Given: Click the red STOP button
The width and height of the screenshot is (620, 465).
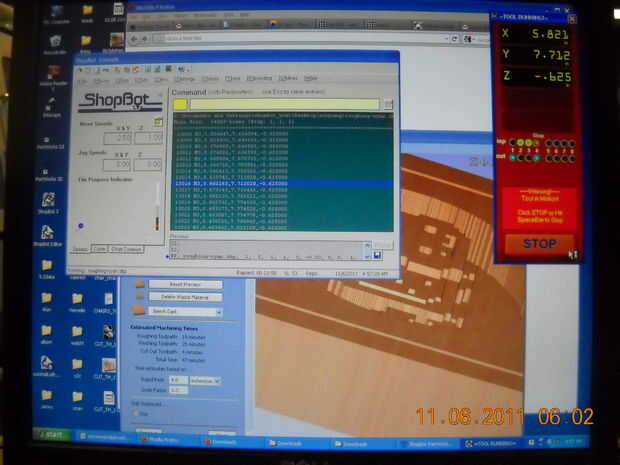Looking at the screenshot, I should 539,244.
